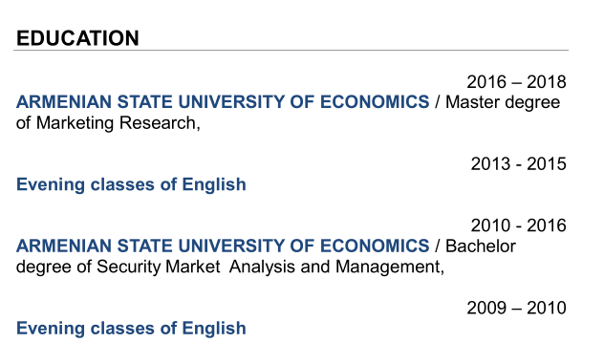Image resolution: width=604 pixels, height=364 pixels.
Task: Click the 'degree of Security Market' text
Action: point(118,267)
